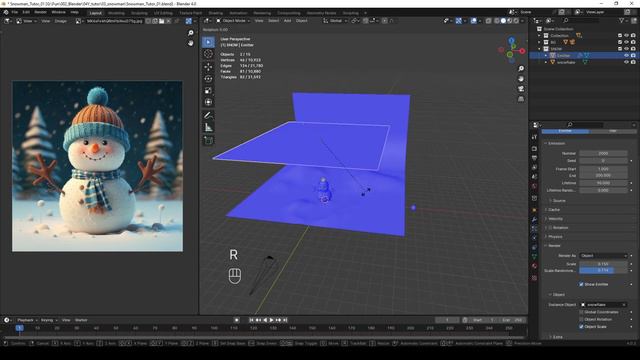
Task: Expand the Emitter item in outliner tree
Action: 546,56
